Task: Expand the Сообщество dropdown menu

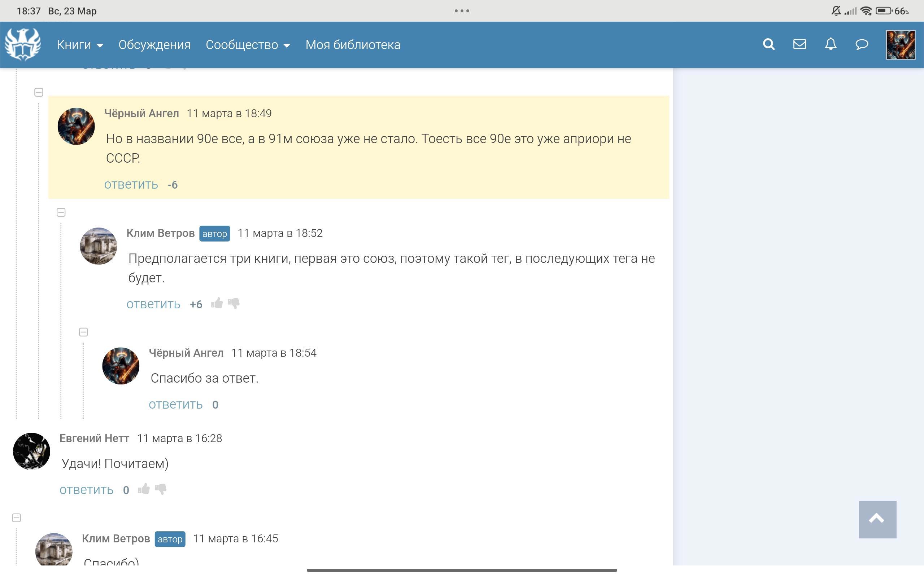Action: [x=247, y=45]
